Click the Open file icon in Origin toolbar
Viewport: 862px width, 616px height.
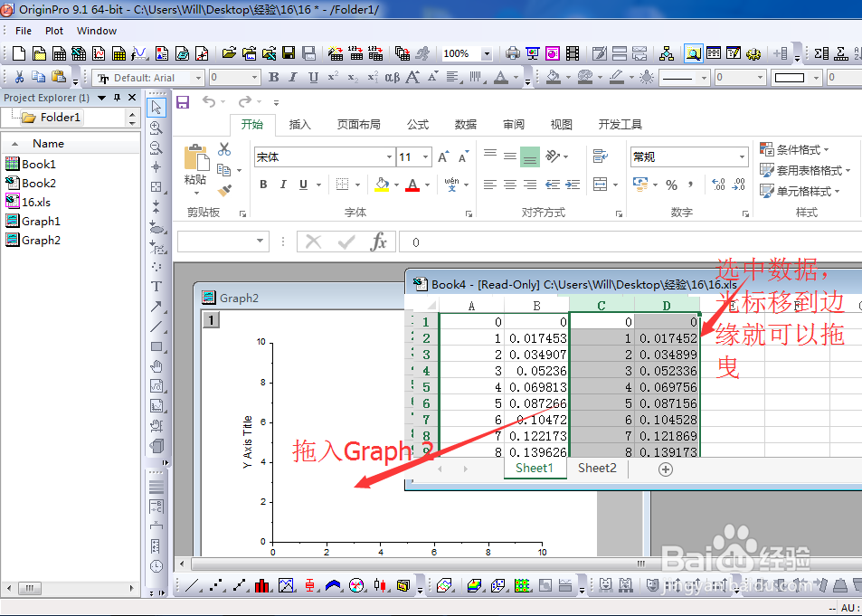[229, 53]
